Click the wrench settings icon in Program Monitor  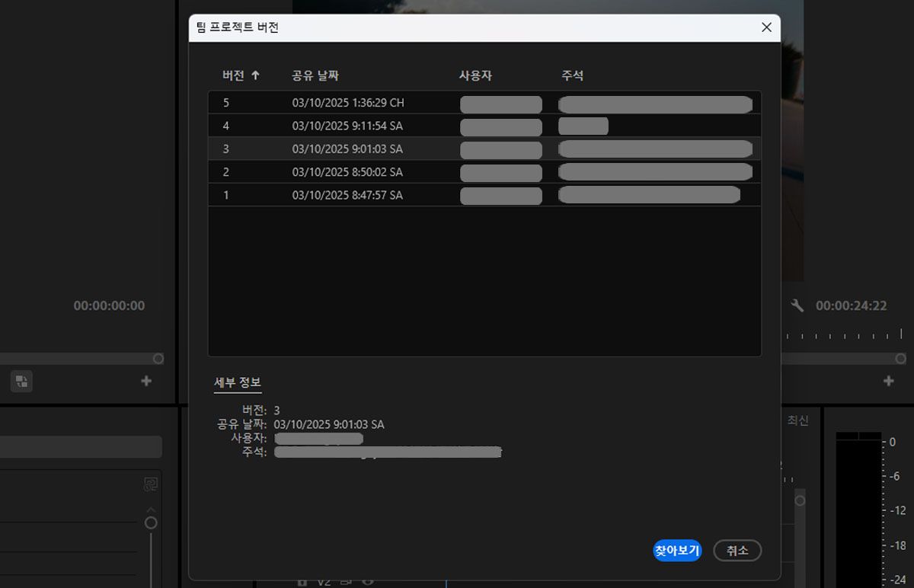coord(795,305)
